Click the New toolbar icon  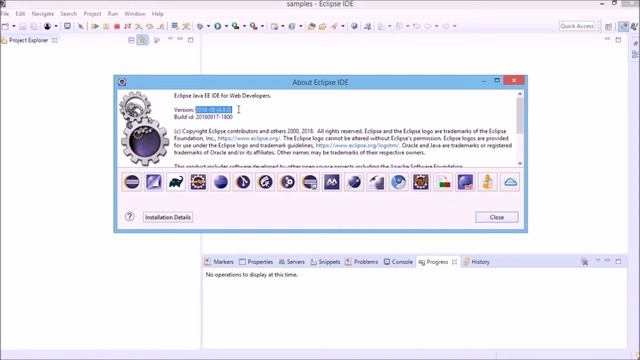(x=6, y=26)
